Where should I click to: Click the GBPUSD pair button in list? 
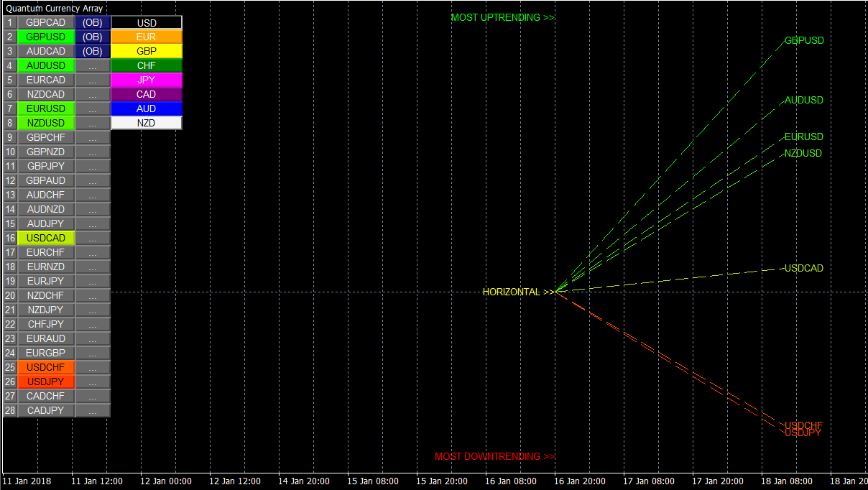(46, 37)
